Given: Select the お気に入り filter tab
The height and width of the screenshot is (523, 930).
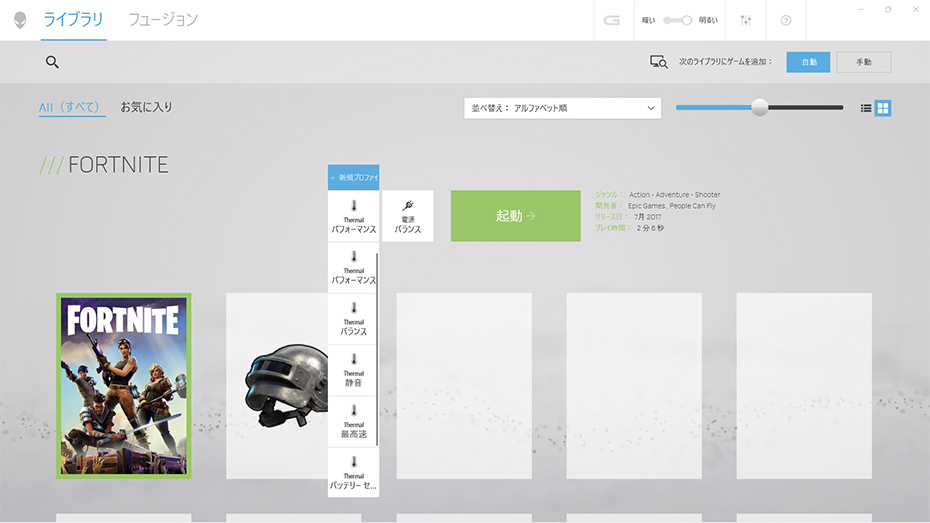Looking at the screenshot, I should click(x=146, y=107).
